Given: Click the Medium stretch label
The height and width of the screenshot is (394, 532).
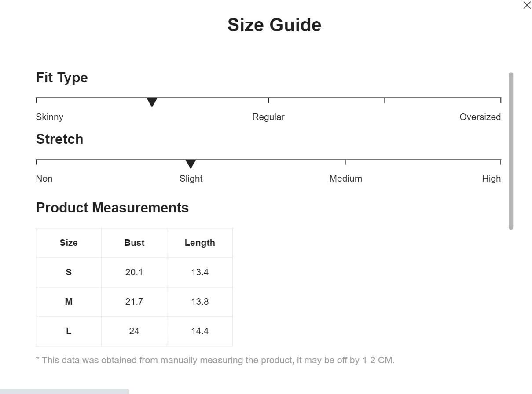Looking at the screenshot, I should 346,179.
